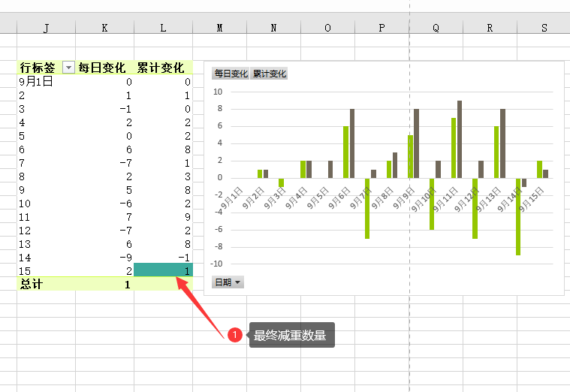Select column R header
This screenshot has width=570, height=392.
coord(490,28)
